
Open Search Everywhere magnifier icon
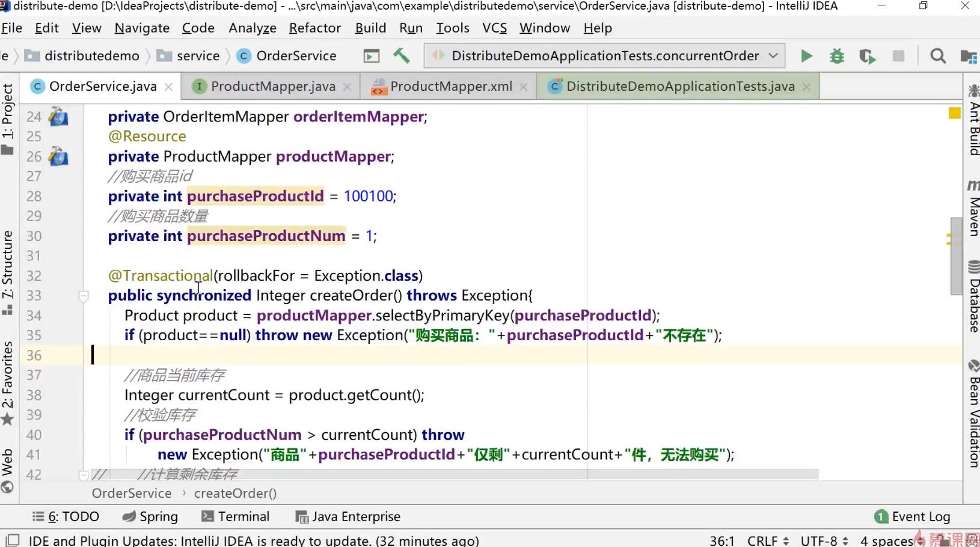[937, 57]
